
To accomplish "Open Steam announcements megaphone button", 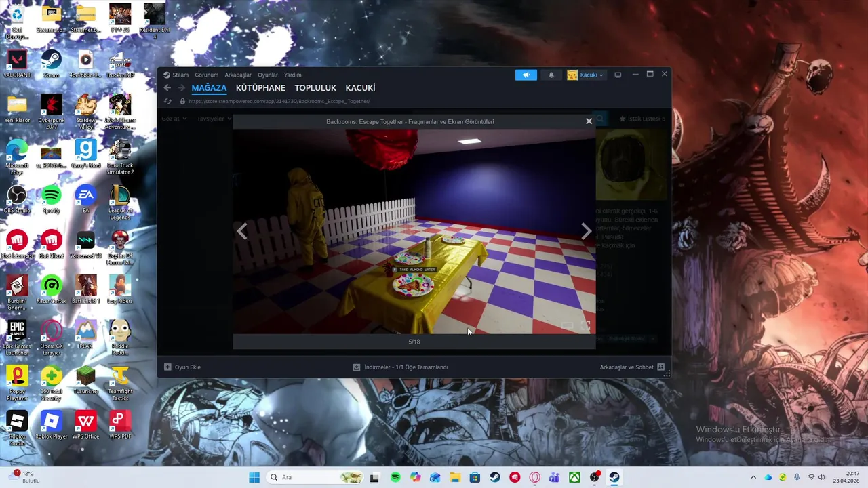I will point(526,75).
